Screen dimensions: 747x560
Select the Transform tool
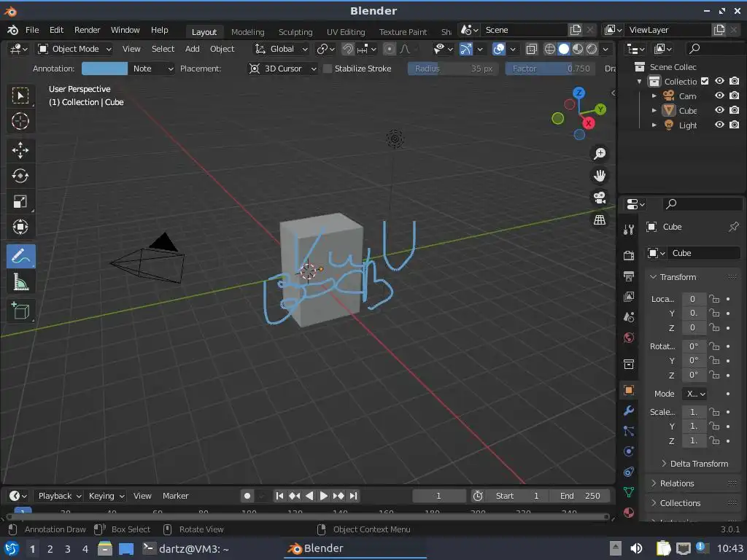(x=20, y=227)
